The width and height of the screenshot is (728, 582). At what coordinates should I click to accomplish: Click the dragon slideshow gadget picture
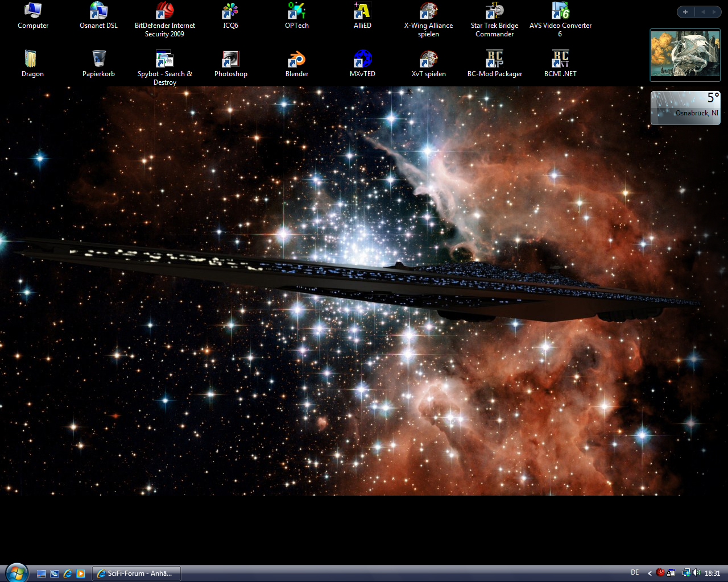coord(685,55)
